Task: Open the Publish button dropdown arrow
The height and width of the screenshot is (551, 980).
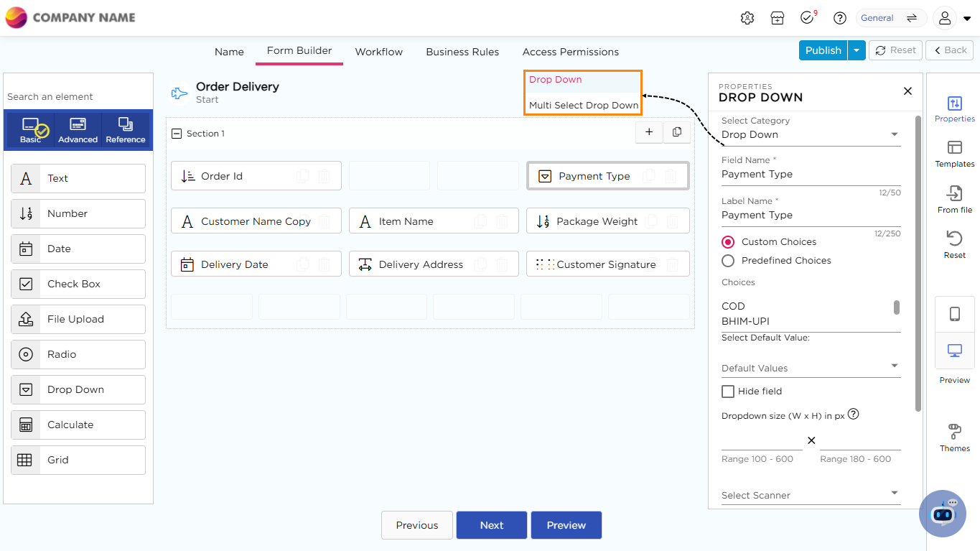Action: 857,50
